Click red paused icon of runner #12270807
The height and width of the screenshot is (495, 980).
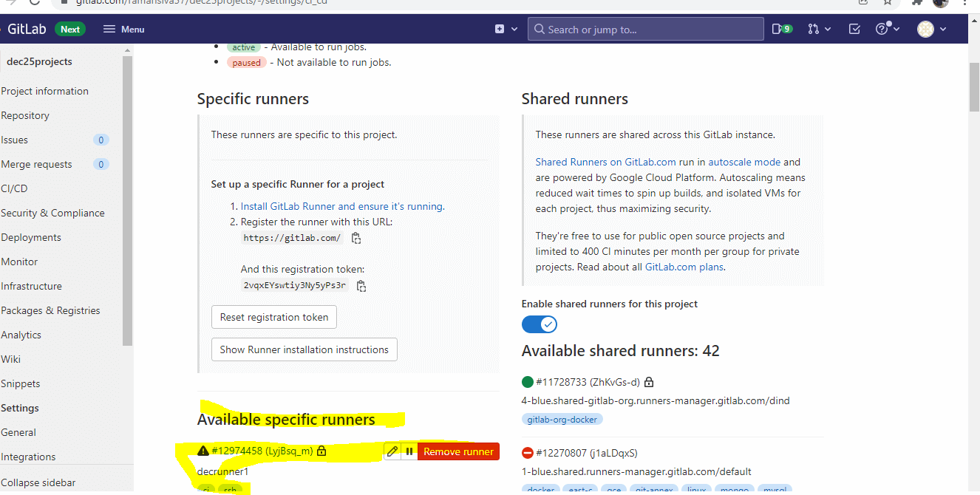coord(528,453)
